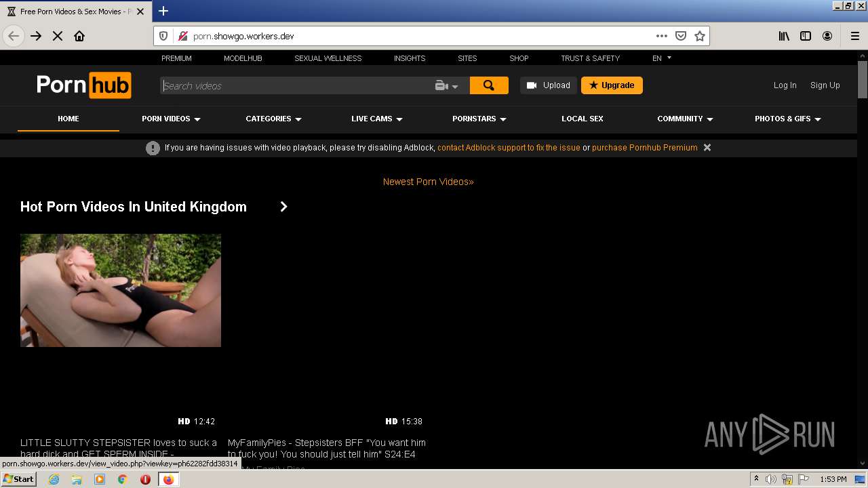Expand the search type camera dropdown
This screenshot has height=488, width=868.
pyautogui.click(x=447, y=85)
